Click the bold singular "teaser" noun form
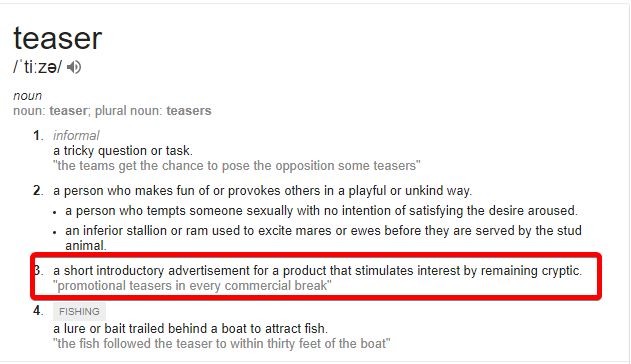This screenshot has width=631, height=364. point(68,111)
